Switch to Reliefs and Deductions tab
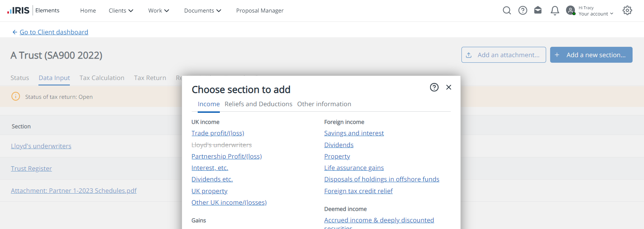This screenshot has width=644, height=229. 258,104
